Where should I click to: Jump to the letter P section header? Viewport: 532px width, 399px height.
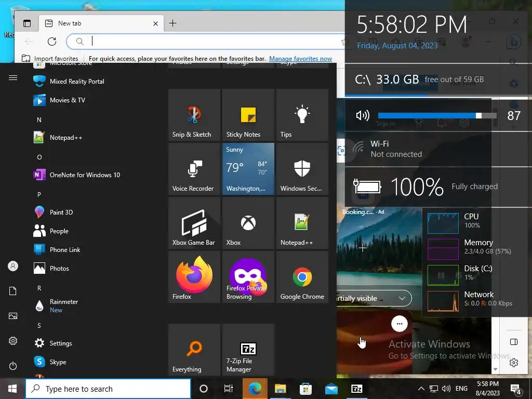coord(39,194)
